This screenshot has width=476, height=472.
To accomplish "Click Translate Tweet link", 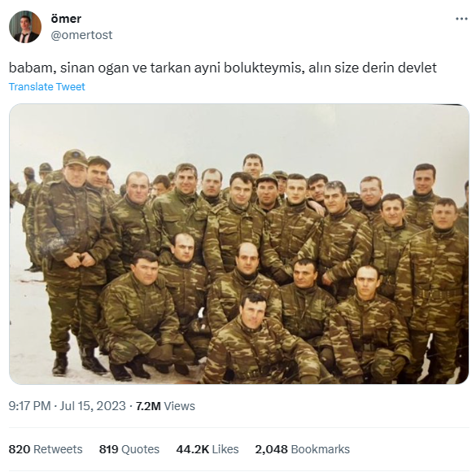I will 46,87.
